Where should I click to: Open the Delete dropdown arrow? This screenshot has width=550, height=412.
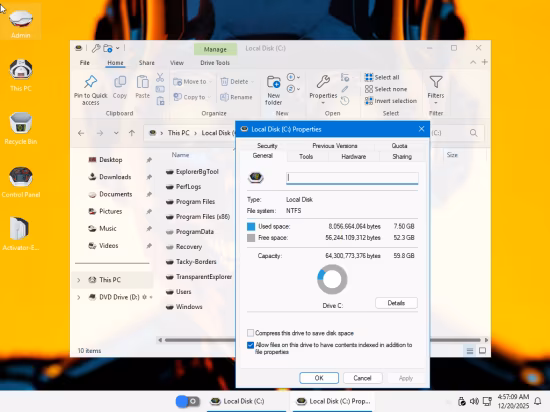pos(252,82)
